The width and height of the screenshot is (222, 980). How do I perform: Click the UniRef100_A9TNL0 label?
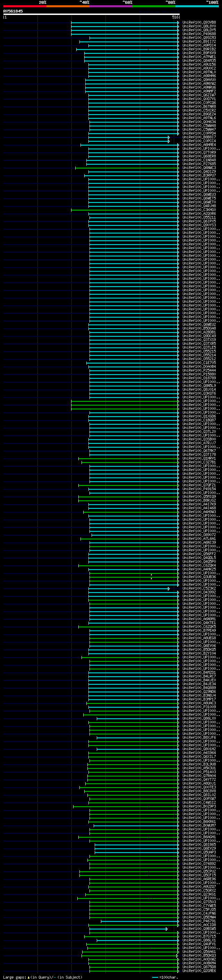point(199,72)
